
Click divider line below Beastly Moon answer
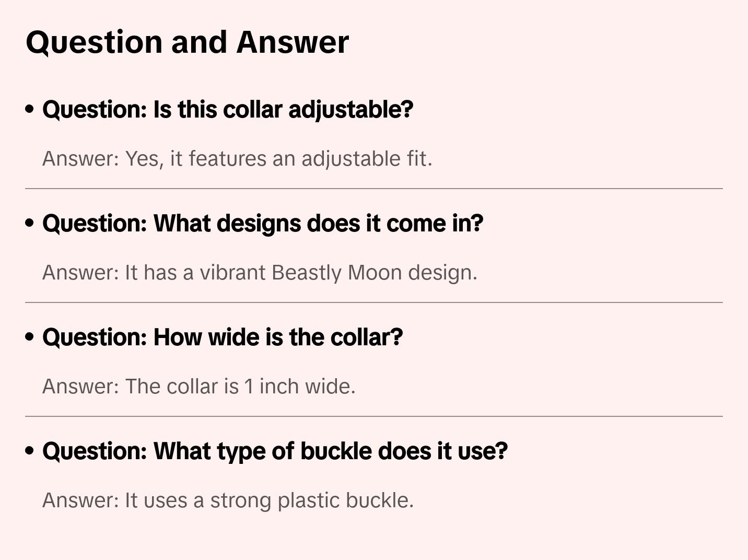click(x=374, y=302)
